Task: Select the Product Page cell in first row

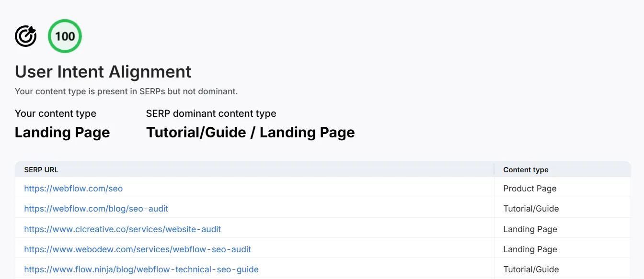Action: click(529, 188)
